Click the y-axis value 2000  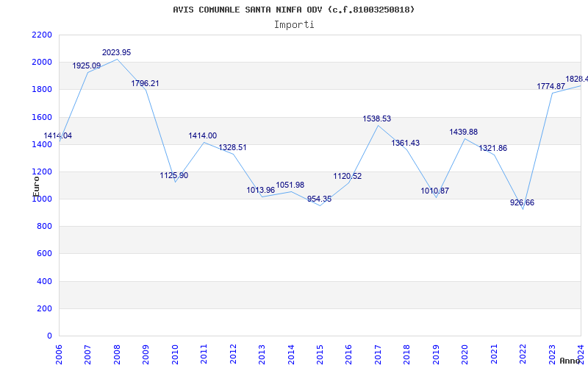pos(42,62)
